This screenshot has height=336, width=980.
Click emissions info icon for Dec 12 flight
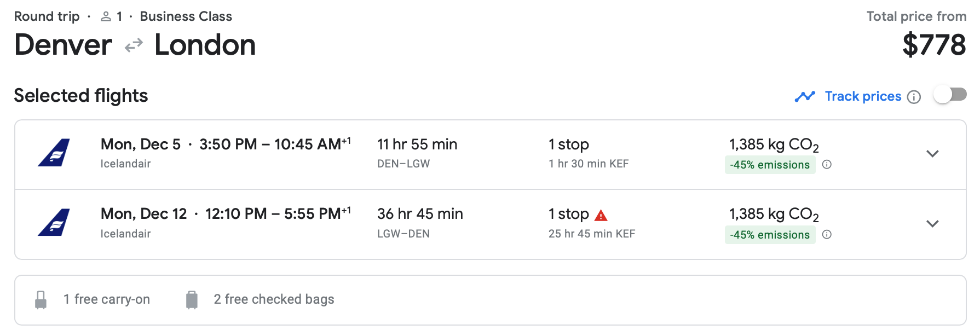(x=827, y=234)
